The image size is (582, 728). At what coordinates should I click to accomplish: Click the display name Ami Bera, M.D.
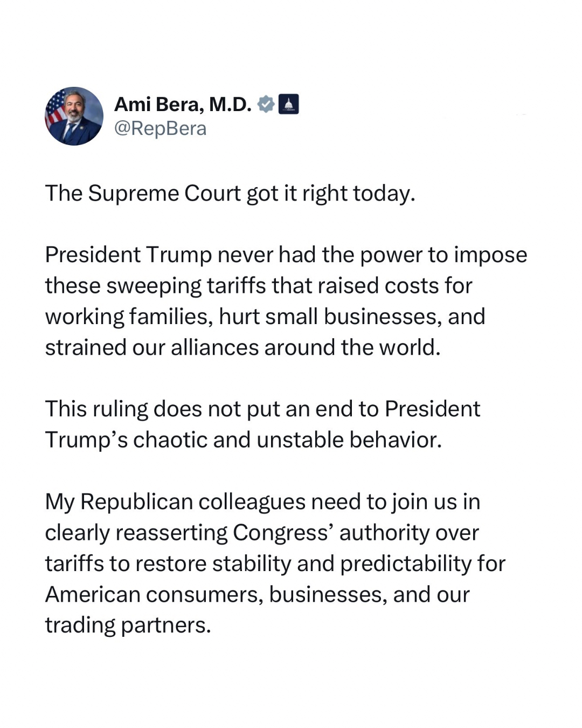pyautogui.click(x=183, y=104)
